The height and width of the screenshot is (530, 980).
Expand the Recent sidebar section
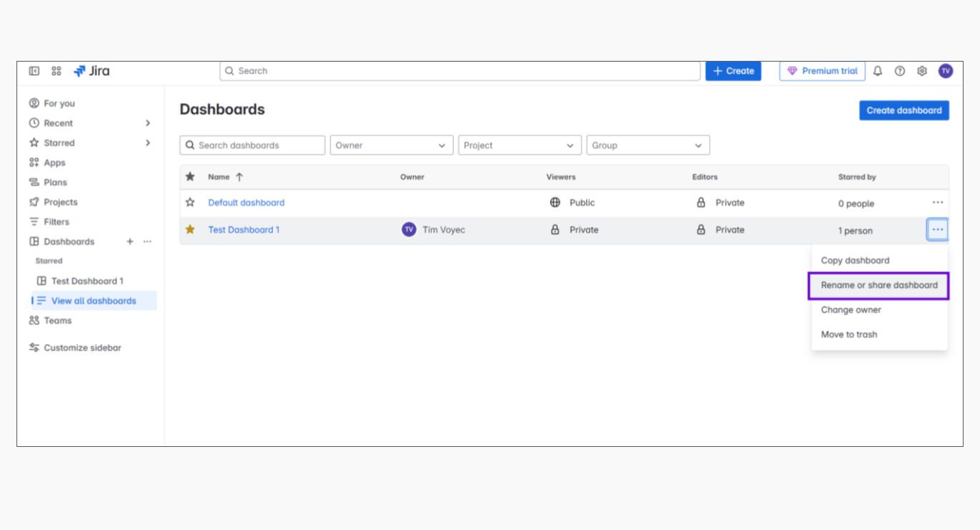[x=148, y=123]
